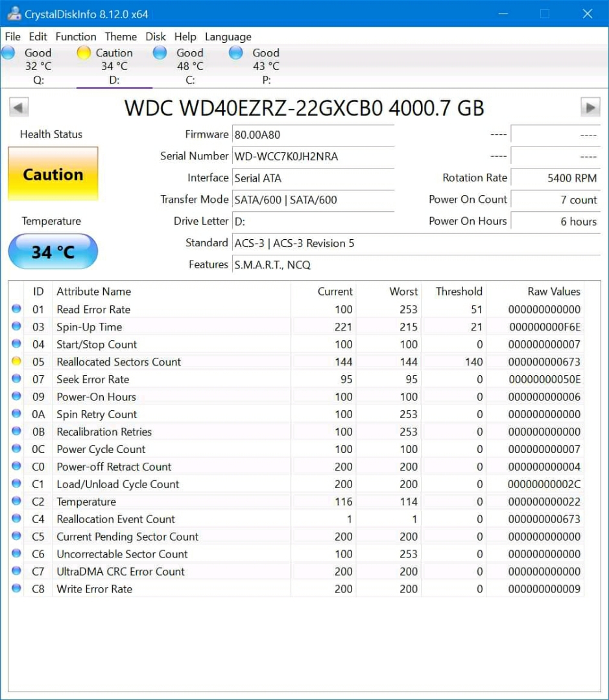The image size is (609, 700).
Task: Select the P: drive status icon
Action: pos(235,52)
